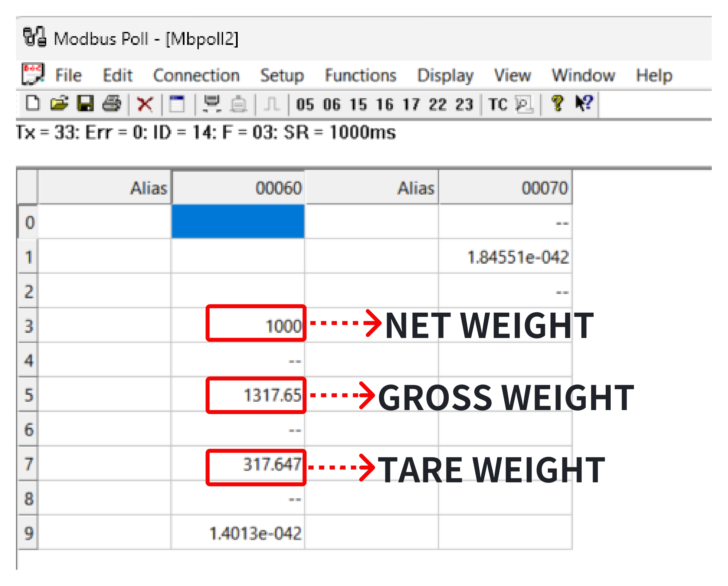Click row header 7

tap(28, 463)
